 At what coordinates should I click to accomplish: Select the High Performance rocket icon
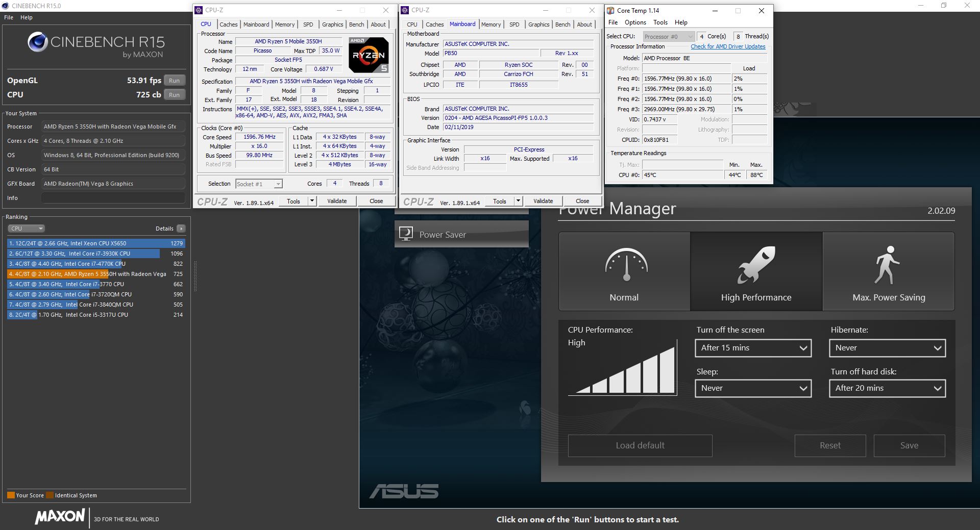tap(756, 265)
